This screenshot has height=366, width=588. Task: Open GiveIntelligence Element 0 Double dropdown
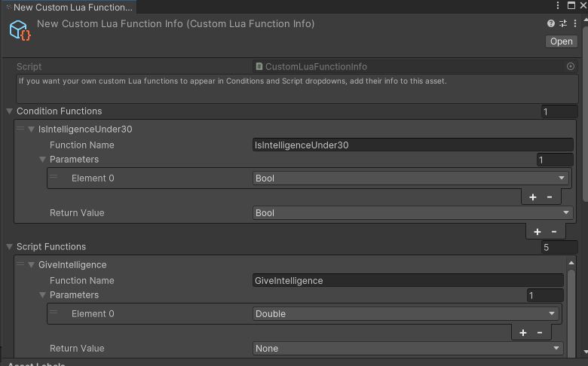pos(405,313)
